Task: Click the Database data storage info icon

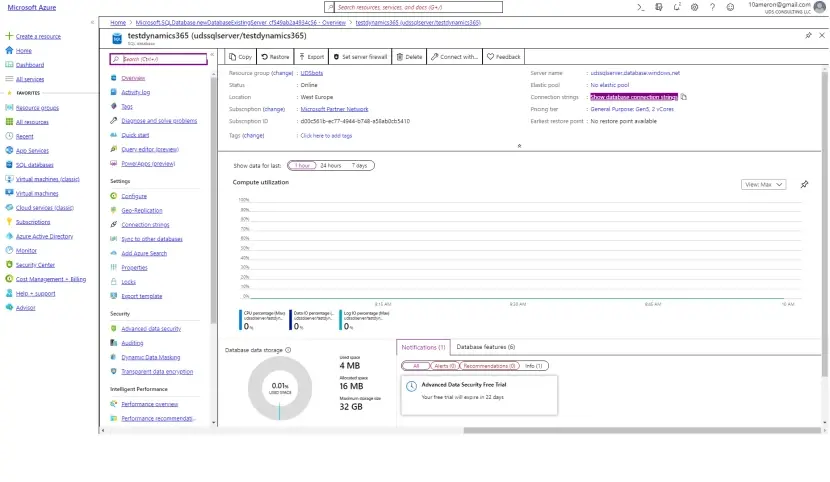Action: pyautogui.click(x=288, y=350)
